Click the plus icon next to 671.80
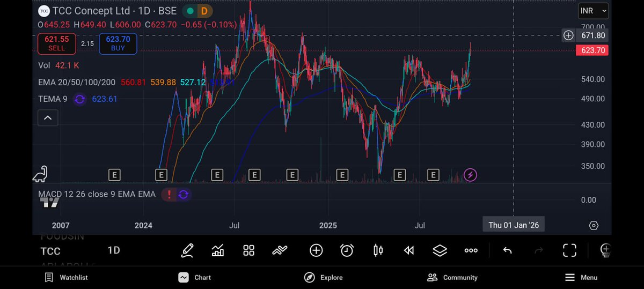Image resolution: width=644 pixels, height=289 pixels. 568,35
